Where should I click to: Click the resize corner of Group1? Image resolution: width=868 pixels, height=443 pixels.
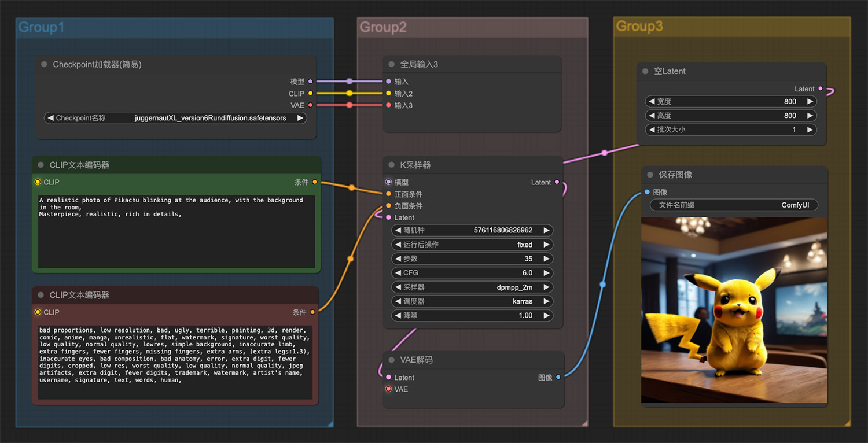[330, 424]
